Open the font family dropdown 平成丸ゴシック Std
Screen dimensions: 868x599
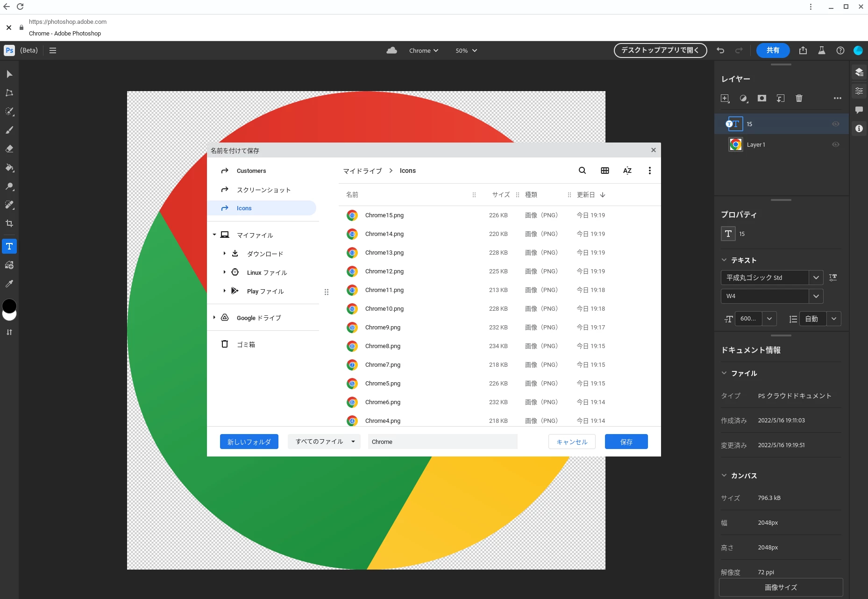816,278
